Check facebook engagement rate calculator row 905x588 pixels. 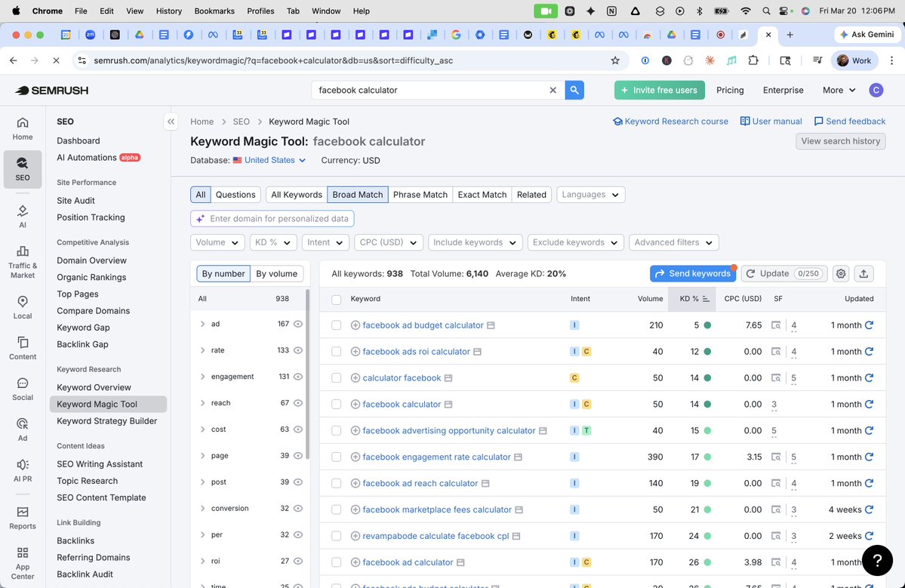[x=337, y=457]
